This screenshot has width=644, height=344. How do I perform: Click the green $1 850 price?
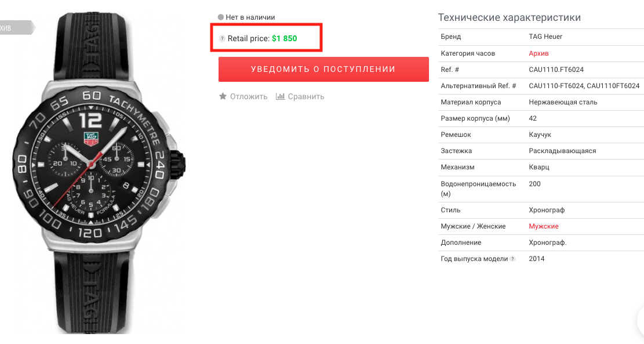pyautogui.click(x=284, y=39)
